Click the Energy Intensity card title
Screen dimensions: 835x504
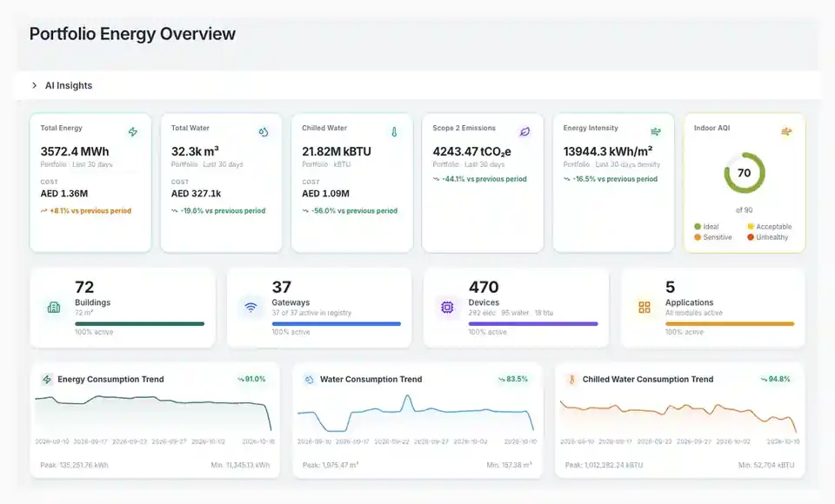[591, 129]
